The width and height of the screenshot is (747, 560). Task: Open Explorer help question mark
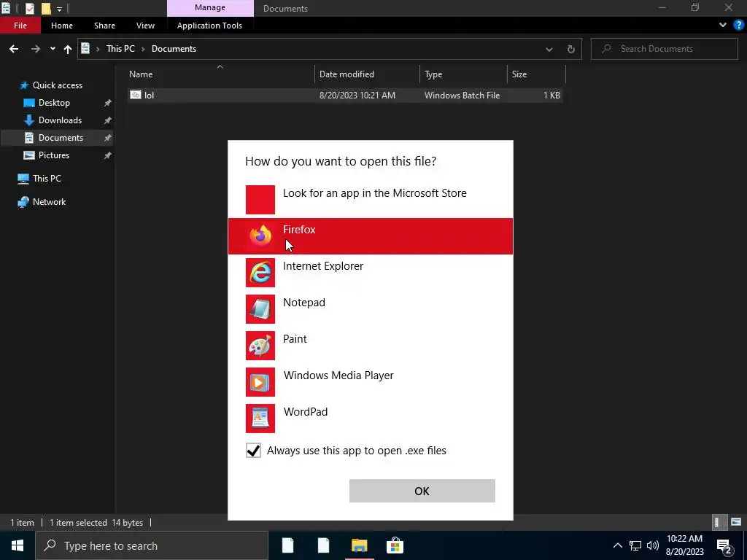point(739,26)
